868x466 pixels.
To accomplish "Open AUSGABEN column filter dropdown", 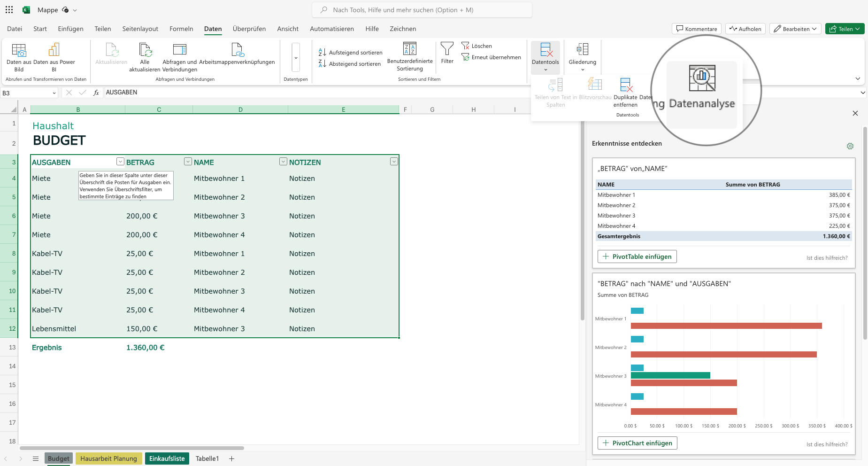I will click(x=120, y=162).
